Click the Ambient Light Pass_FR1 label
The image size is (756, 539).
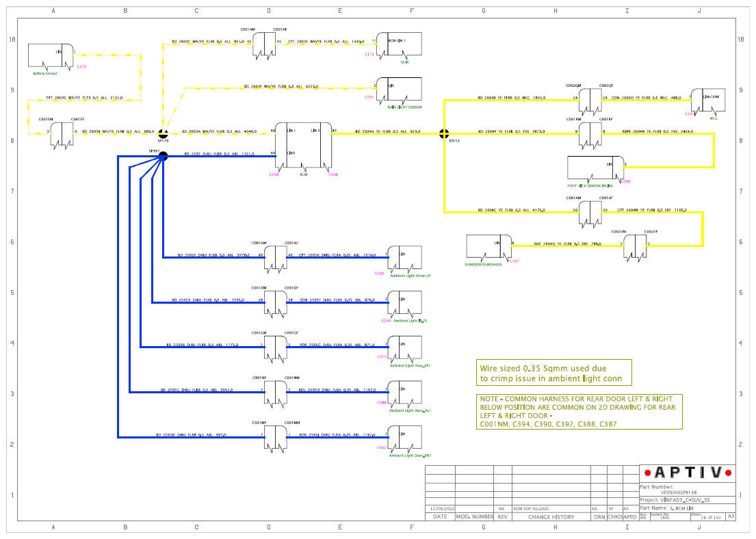click(x=410, y=365)
